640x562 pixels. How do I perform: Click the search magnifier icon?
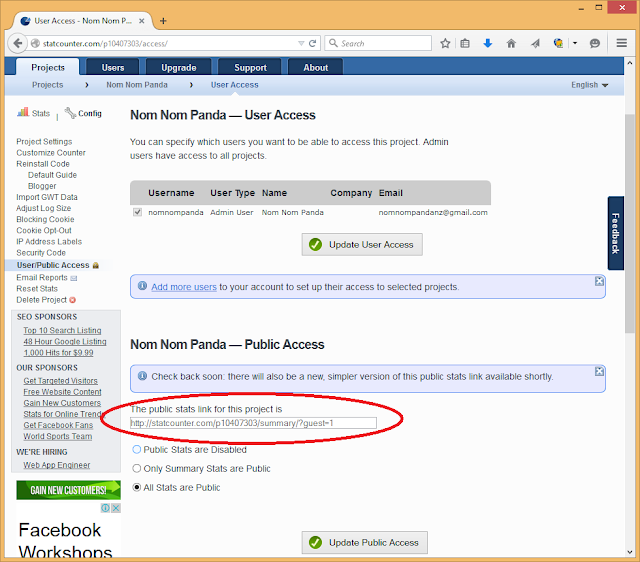pos(333,43)
